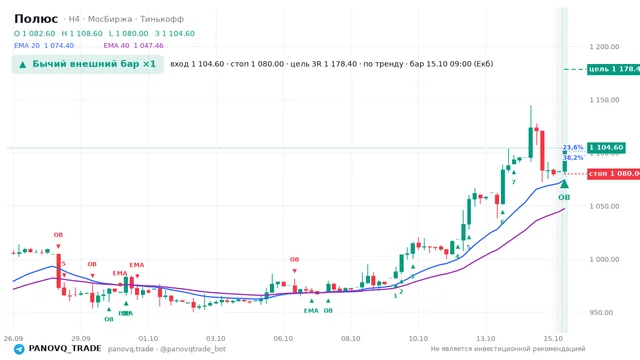The image size is (640, 360).
Task: Click the '1 150.00' price axis label
Action: [604, 100]
